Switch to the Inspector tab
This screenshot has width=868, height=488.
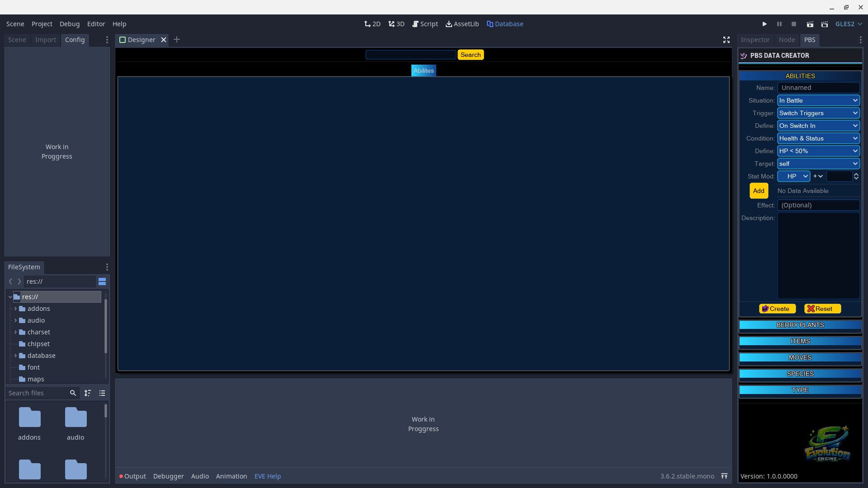pos(755,40)
